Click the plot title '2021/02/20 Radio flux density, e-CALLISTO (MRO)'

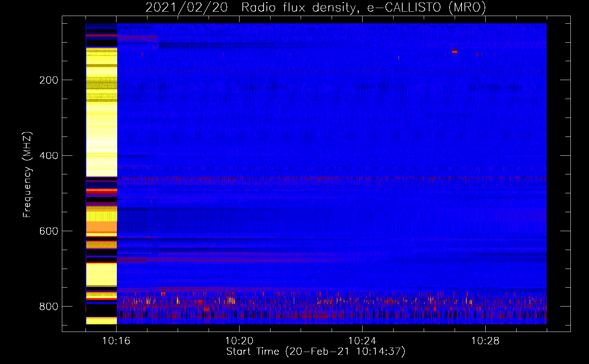click(316, 7)
